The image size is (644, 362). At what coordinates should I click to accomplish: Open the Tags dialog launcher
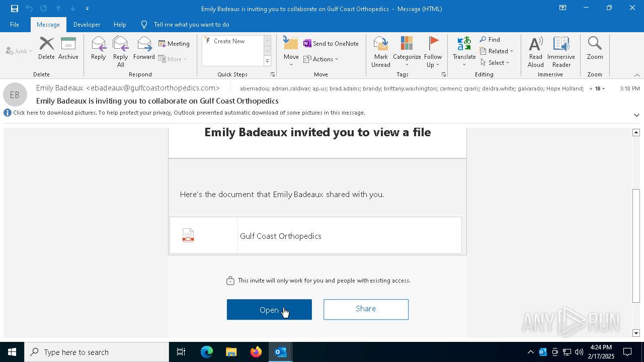pyautogui.click(x=444, y=74)
